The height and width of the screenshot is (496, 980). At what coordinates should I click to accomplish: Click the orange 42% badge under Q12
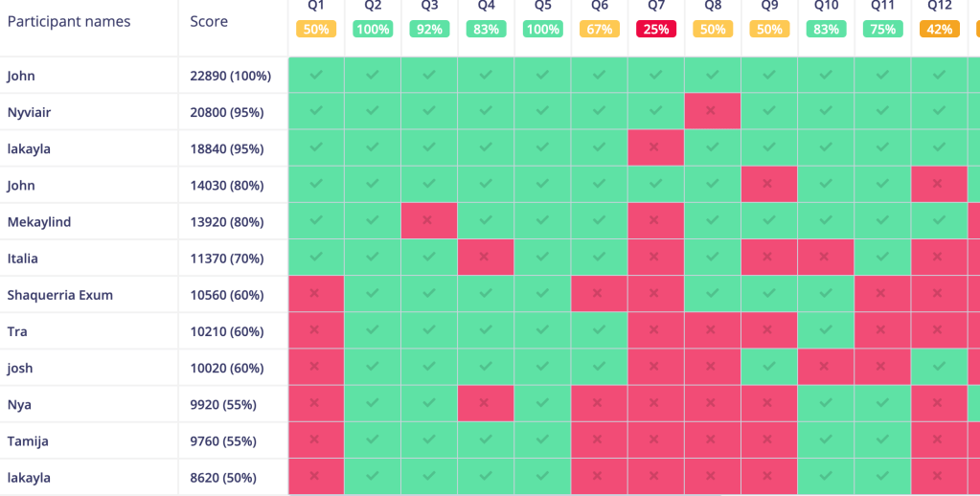pos(939,30)
